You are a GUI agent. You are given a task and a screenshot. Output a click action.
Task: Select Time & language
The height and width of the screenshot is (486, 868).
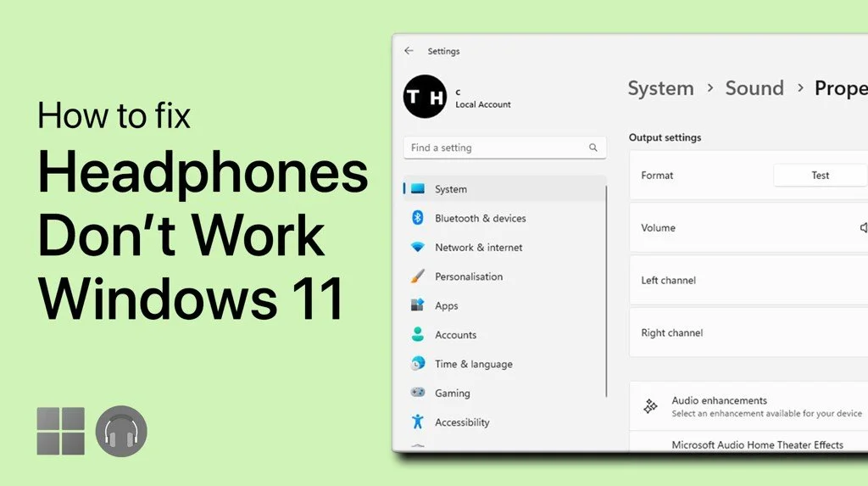[504, 364]
